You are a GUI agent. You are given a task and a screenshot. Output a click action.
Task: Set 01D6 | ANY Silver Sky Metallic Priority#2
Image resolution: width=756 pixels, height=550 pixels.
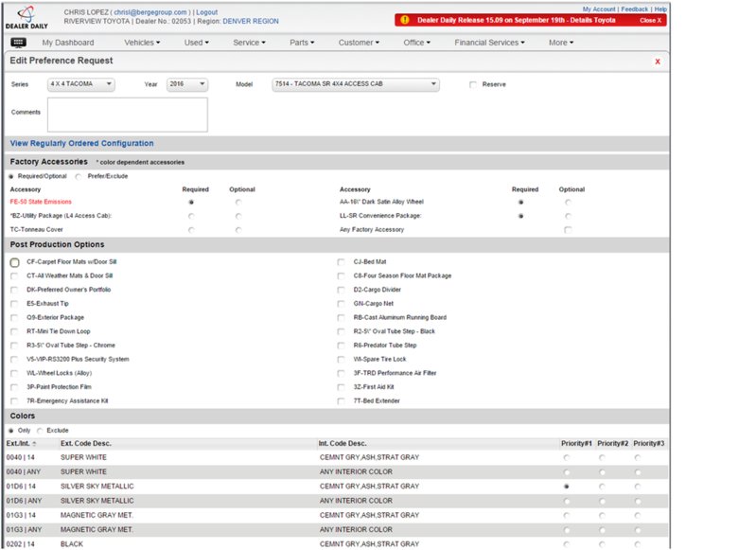[x=602, y=502]
